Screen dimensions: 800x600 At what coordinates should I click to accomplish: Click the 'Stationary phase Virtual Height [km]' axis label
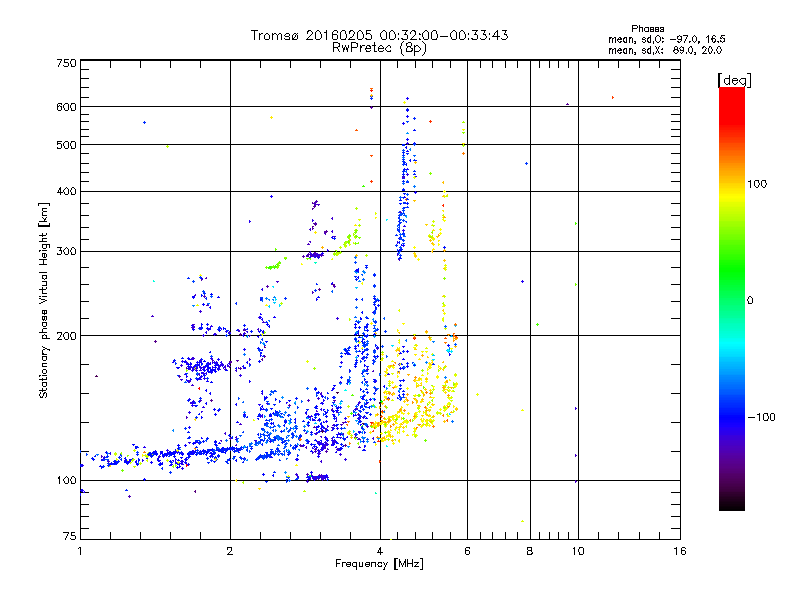point(44,301)
